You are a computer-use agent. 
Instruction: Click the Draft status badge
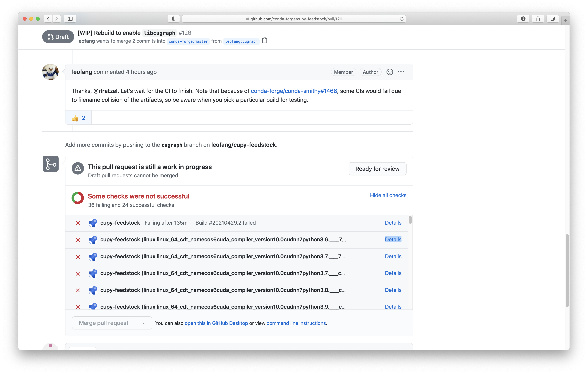(x=58, y=37)
